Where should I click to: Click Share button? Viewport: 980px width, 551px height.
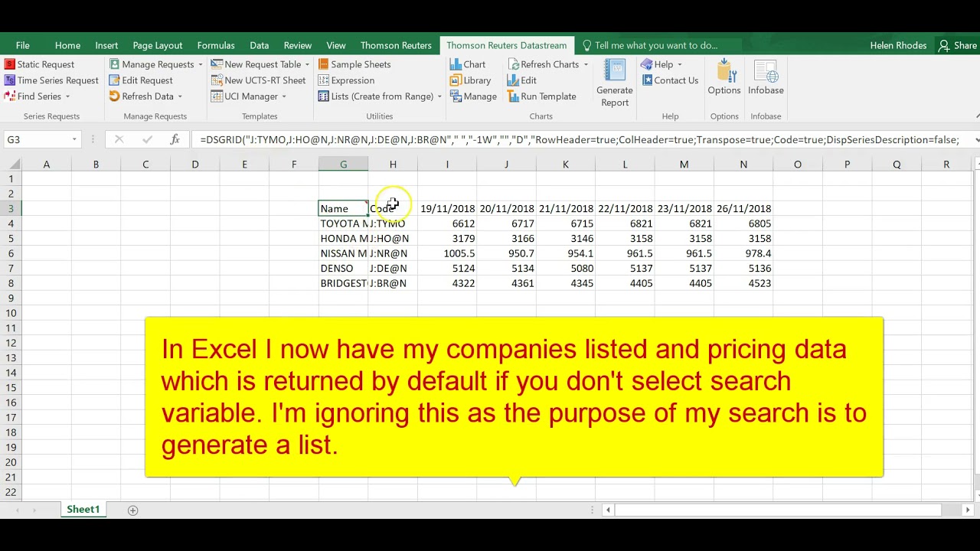[958, 45]
